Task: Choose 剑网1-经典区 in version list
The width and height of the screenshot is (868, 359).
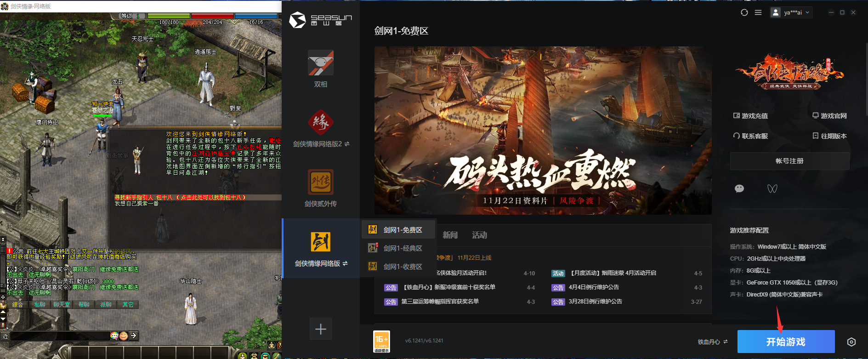Action: 398,248
